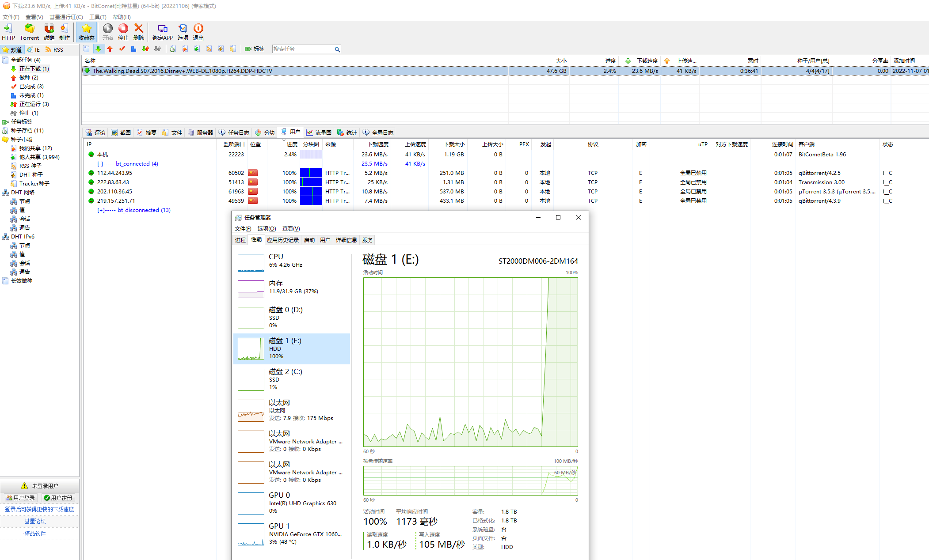Screen dimensions: 929x560
Task: Click the 搜索任务 search input field
Action: [303, 49]
